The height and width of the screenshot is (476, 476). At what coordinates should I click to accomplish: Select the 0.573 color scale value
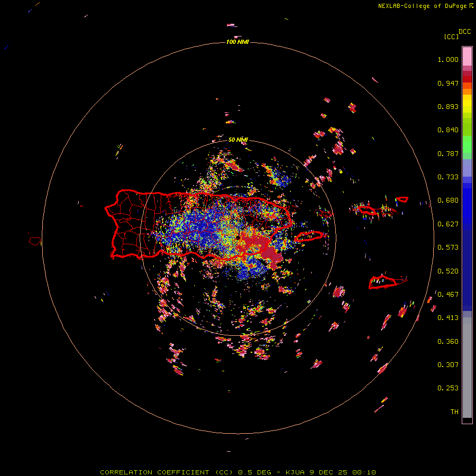(x=448, y=248)
